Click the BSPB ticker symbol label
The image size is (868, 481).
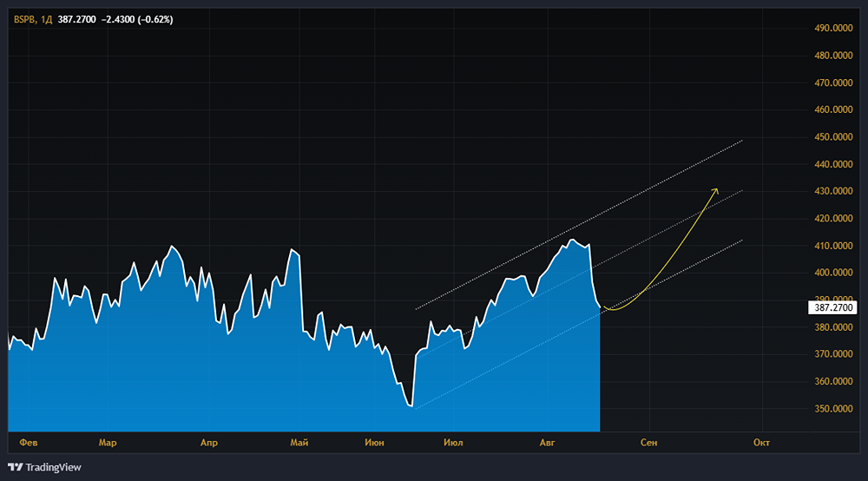coord(24,19)
